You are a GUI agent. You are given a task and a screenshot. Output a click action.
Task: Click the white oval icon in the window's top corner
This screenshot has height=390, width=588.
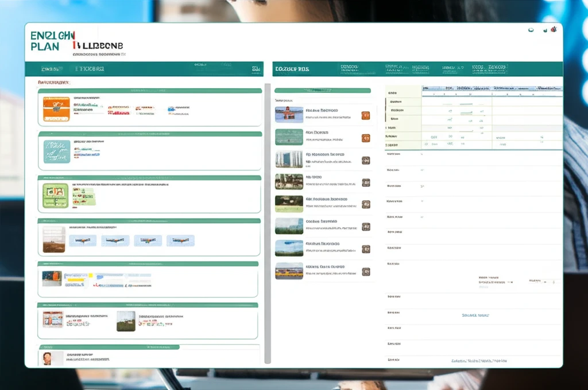pyautogui.click(x=531, y=30)
